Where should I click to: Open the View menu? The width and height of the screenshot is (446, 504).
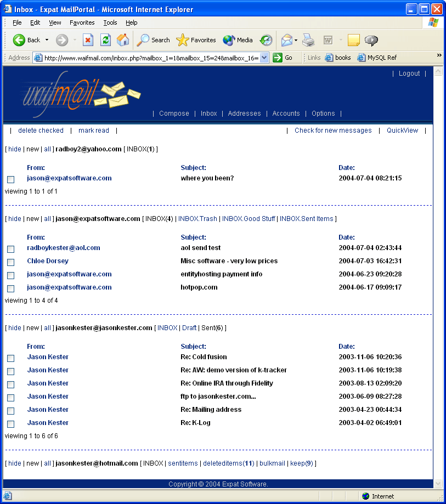[55, 22]
